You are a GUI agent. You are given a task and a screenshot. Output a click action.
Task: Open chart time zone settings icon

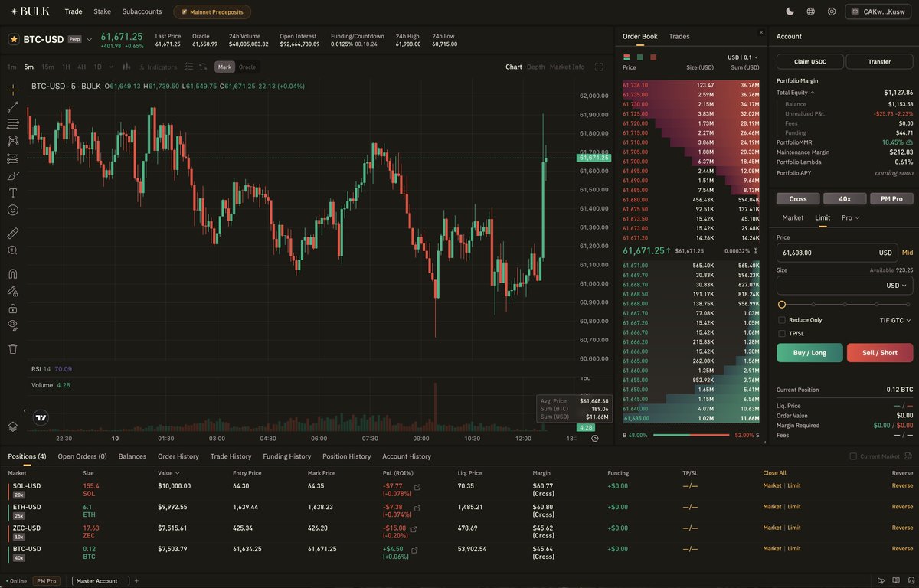click(595, 439)
